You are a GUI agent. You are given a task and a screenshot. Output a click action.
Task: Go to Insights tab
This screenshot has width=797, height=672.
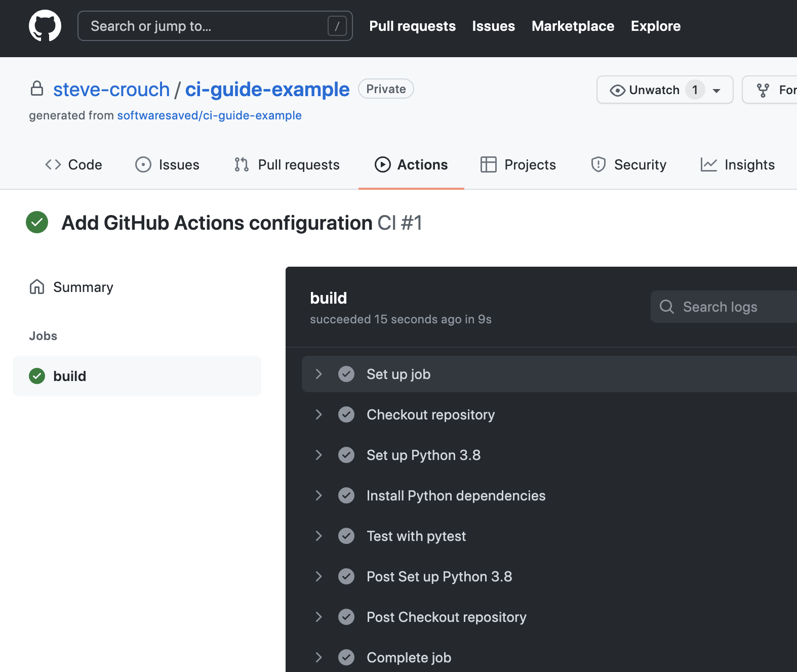pyautogui.click(x=738, y=164)
